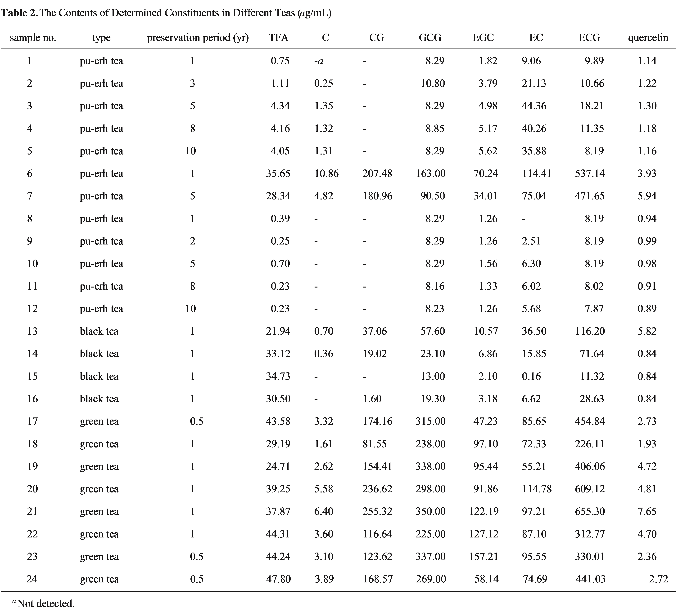Click the GCG value 163.00
Viewport: 678px width, 616px height.
[x=431, y=173]
